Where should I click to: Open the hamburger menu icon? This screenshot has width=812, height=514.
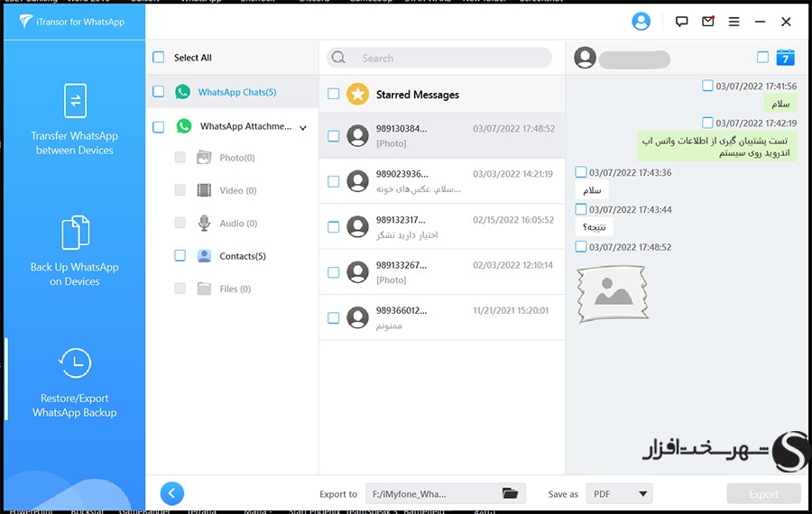(x=734, y=22)
